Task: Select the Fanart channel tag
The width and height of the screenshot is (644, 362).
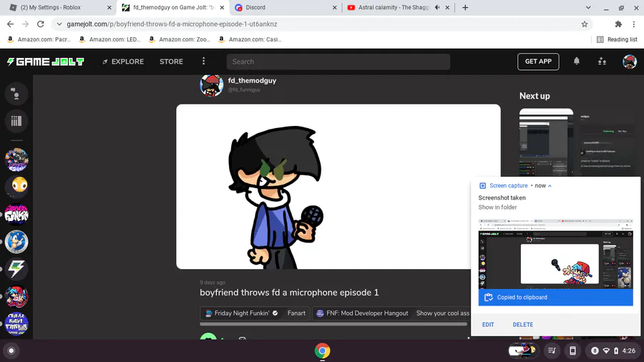Action: point(296,313)
